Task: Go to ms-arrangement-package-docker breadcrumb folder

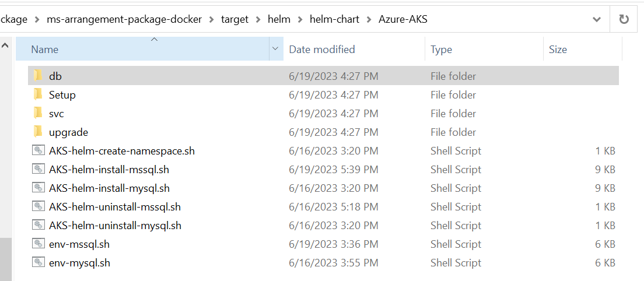Action: click(124, 19)
